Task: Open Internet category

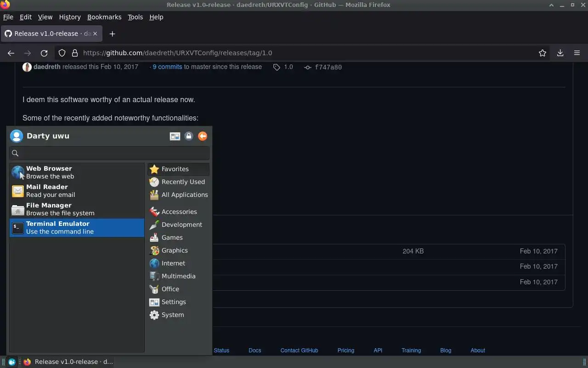Action: tap(178, 263)
